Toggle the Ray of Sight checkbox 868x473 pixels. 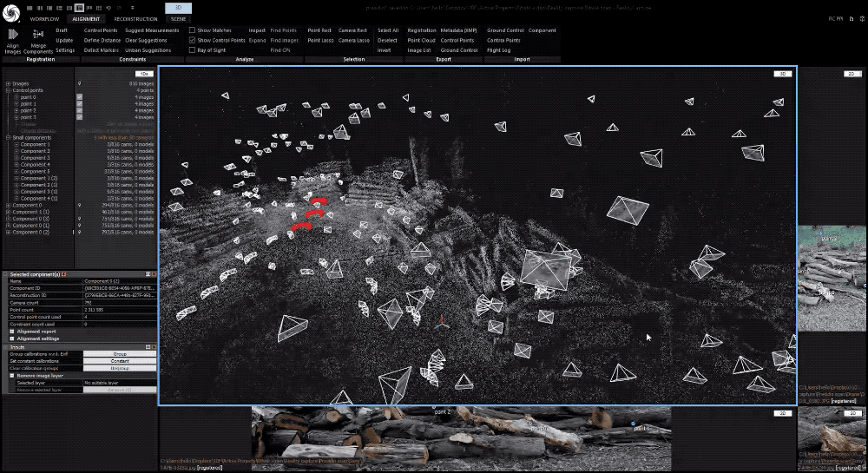pyautogui.click(x=192, y=49)
